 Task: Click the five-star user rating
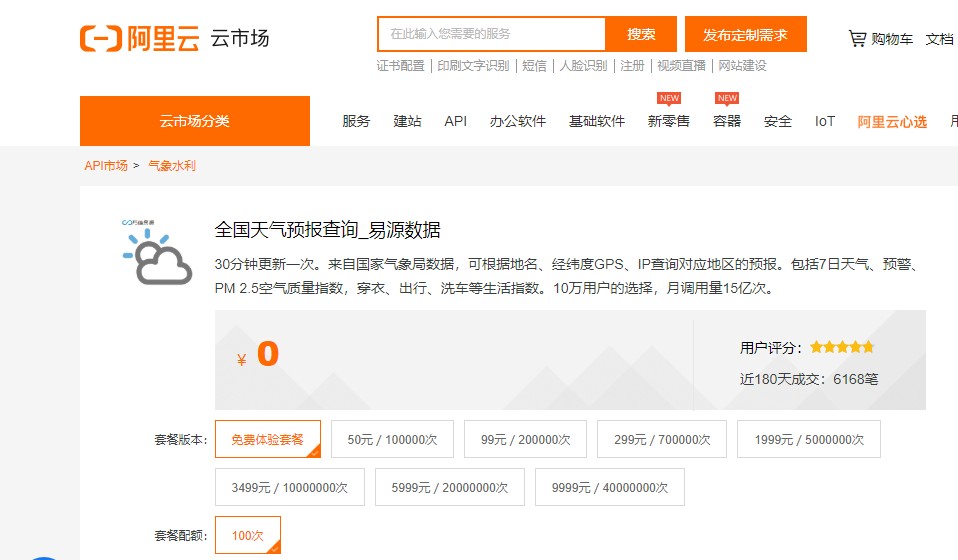[x=842, y=347]
